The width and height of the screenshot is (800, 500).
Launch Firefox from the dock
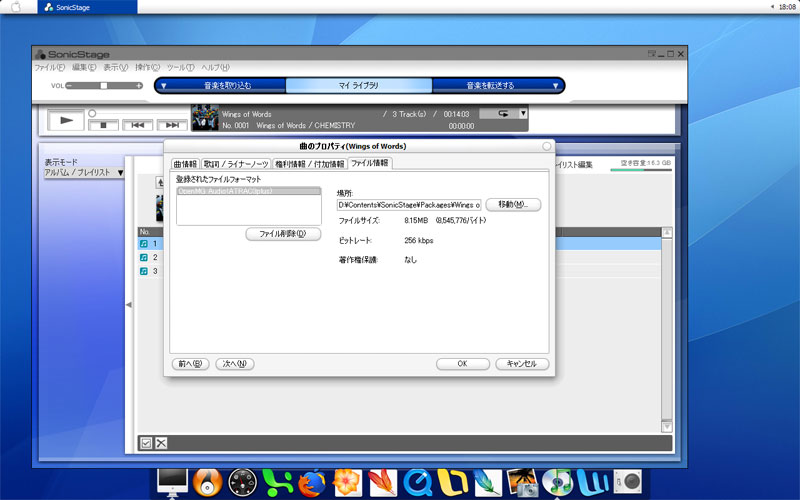tap(312, 483)
